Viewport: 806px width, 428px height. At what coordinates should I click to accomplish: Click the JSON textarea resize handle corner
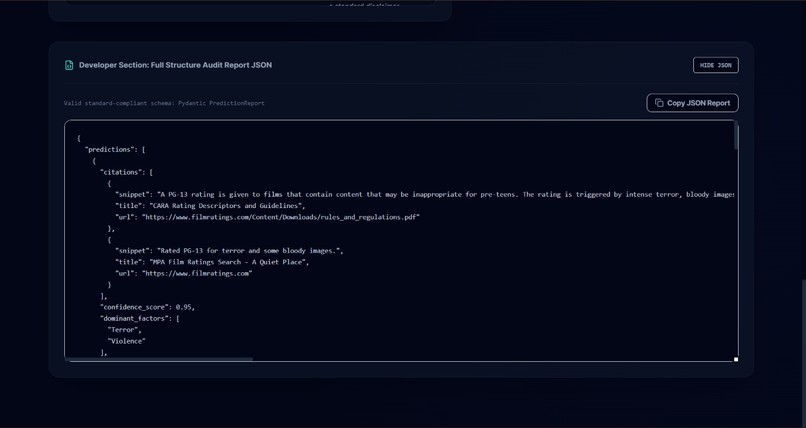pyautogui.click(x=736, y=359)
